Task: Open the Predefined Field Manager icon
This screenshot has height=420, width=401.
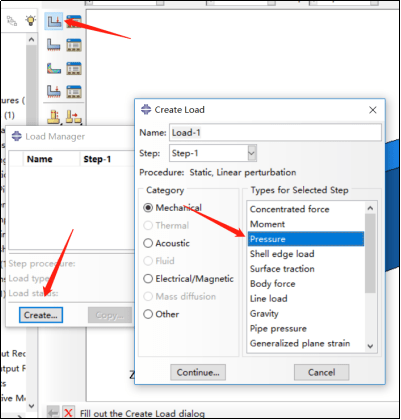Action: pos(74,68)
